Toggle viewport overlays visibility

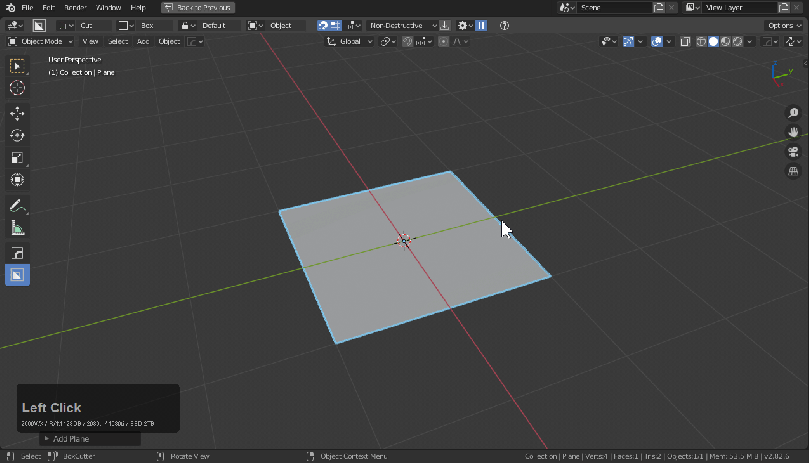click(657, 42)
